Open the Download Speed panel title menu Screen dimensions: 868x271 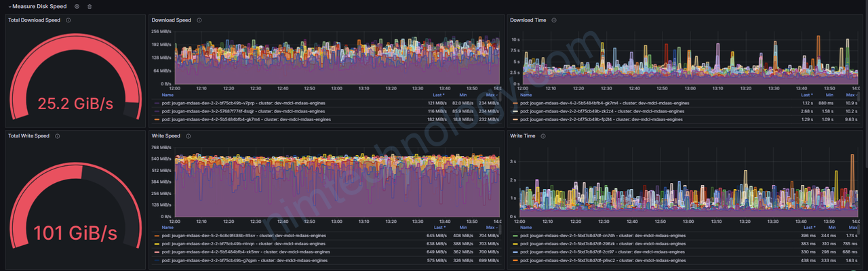click(x=171, y=20)
